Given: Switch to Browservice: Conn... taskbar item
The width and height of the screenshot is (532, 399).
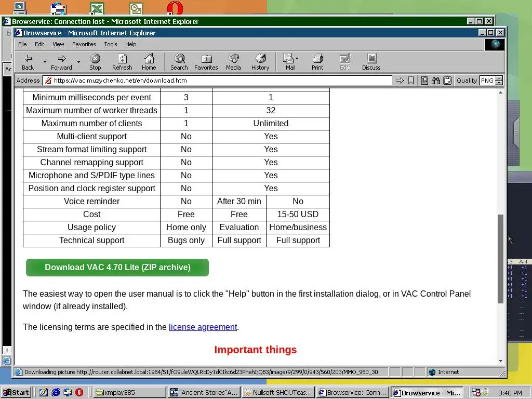Looking at the screenshot, I should pyautogui.click(x=353, y=393).
